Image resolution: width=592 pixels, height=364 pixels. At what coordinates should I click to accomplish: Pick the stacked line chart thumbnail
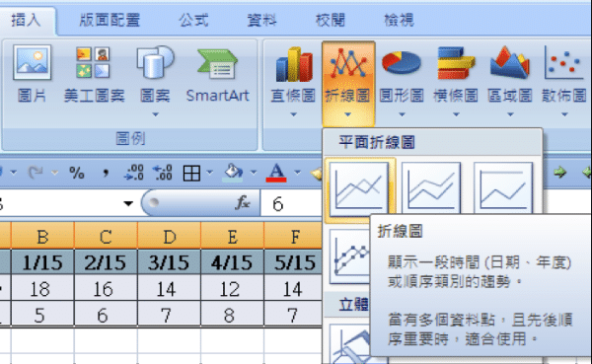click(431, 186)
